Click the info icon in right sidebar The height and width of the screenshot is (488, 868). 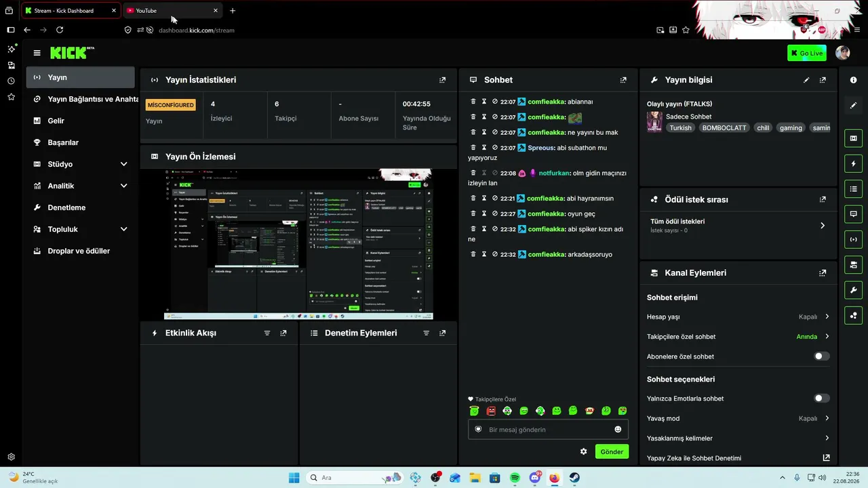pyautogui.click(x=853, y=80)
